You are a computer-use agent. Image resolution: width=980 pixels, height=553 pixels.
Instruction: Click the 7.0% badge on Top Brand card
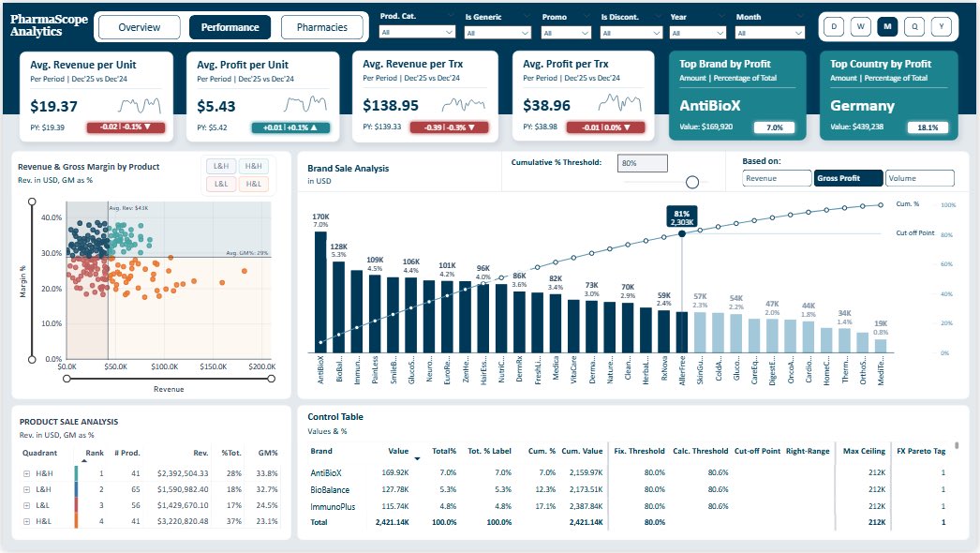pos(775,127)
